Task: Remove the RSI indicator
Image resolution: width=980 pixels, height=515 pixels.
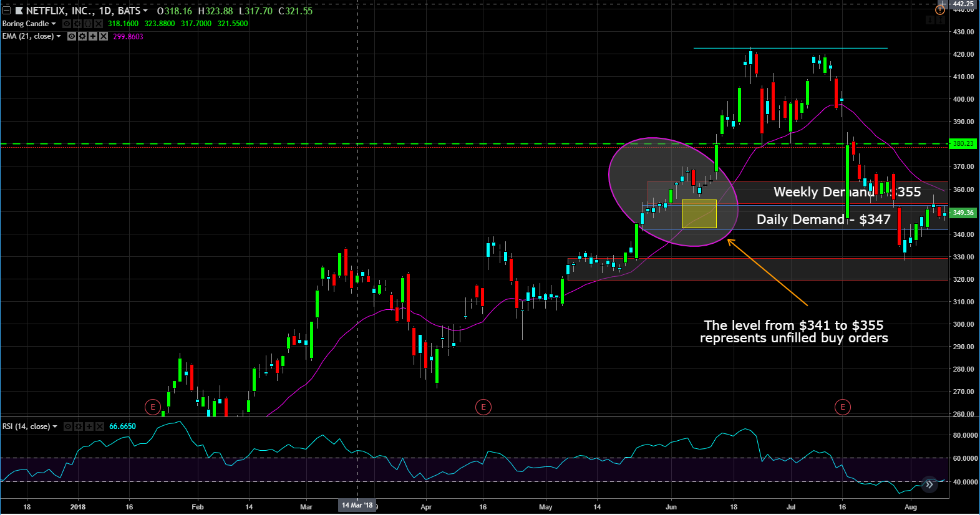Action: coord(100,426)
